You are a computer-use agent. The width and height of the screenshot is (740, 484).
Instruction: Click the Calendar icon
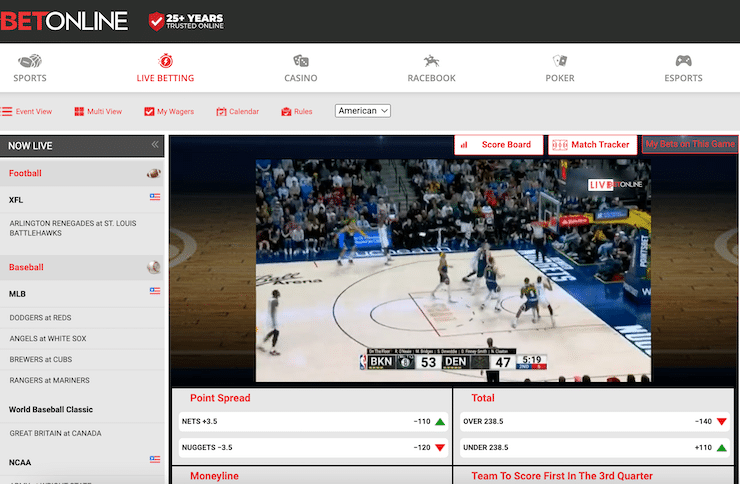(221, 111)
